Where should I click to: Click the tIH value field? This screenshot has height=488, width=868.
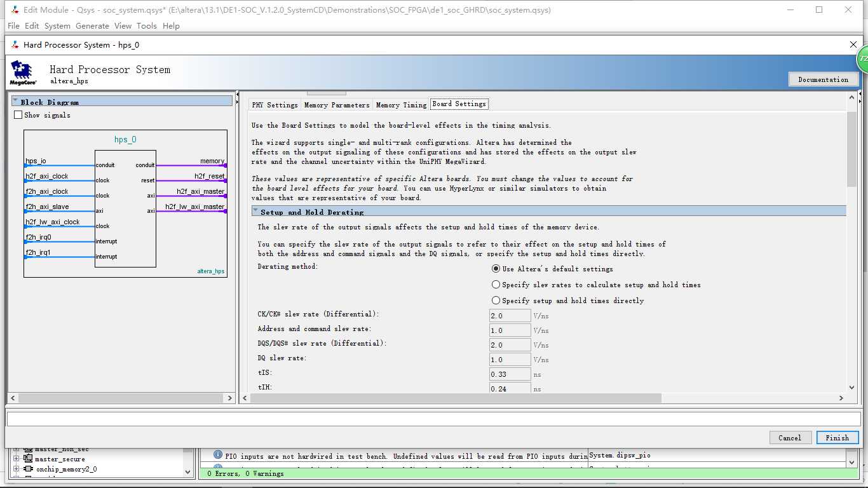click(510, 388)
